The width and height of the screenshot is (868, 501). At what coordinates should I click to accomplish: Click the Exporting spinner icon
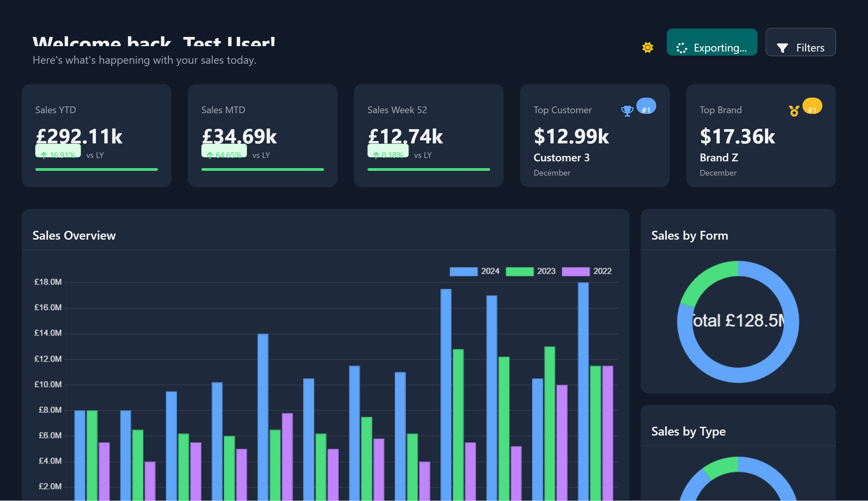tap(682, 48)
